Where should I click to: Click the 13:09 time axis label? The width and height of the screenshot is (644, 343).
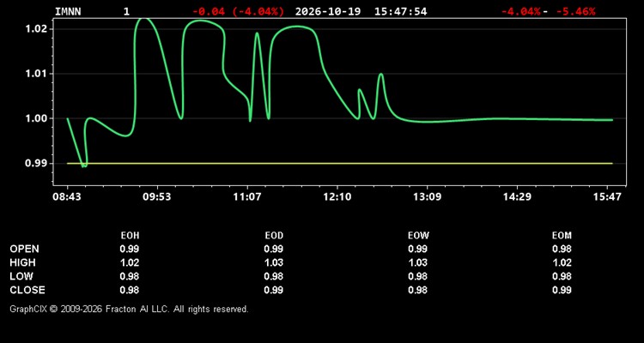coord(427,196)
